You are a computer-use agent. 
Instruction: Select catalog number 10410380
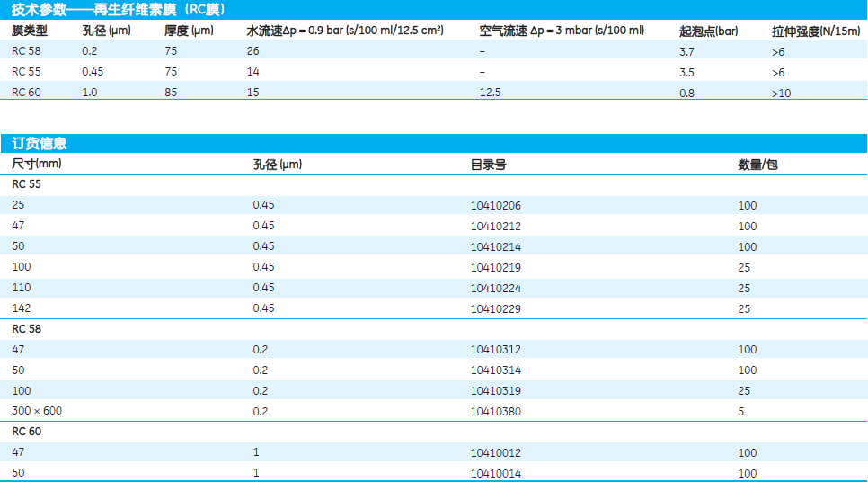click(495, 412)
